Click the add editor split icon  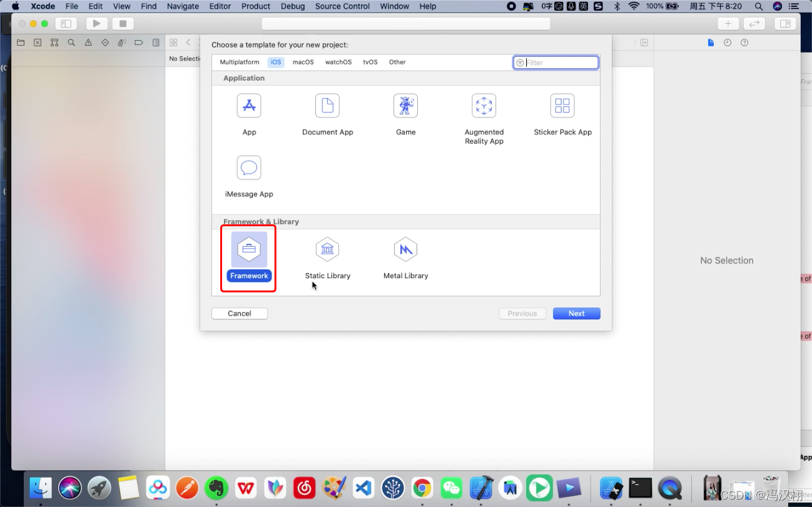tap(644, 43)
